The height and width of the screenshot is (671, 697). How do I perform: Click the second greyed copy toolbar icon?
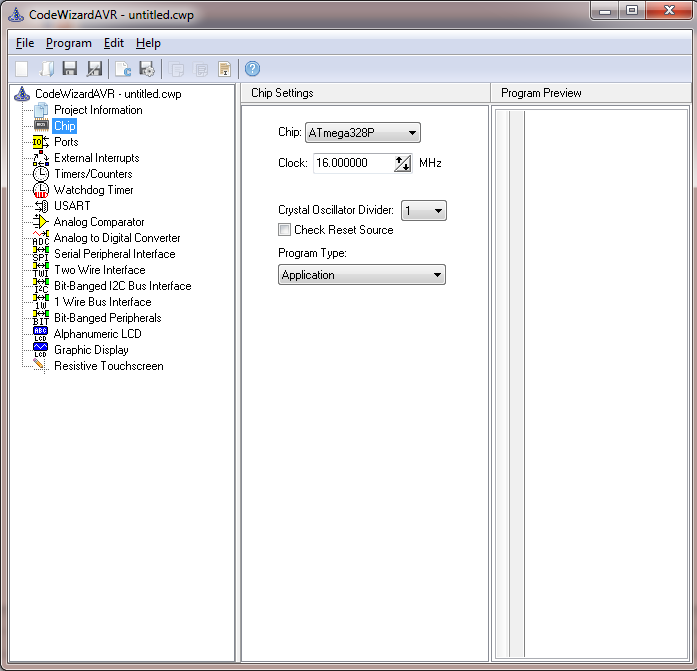pos(201,69)
